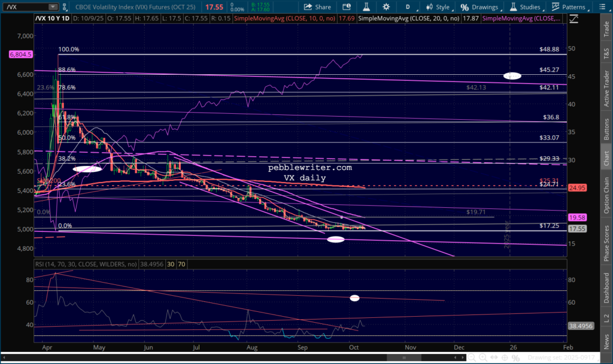Screen dimensions: 613x364
Task: Click the 17.55 gray price bubble on axis
Action: tap(577, 229)
